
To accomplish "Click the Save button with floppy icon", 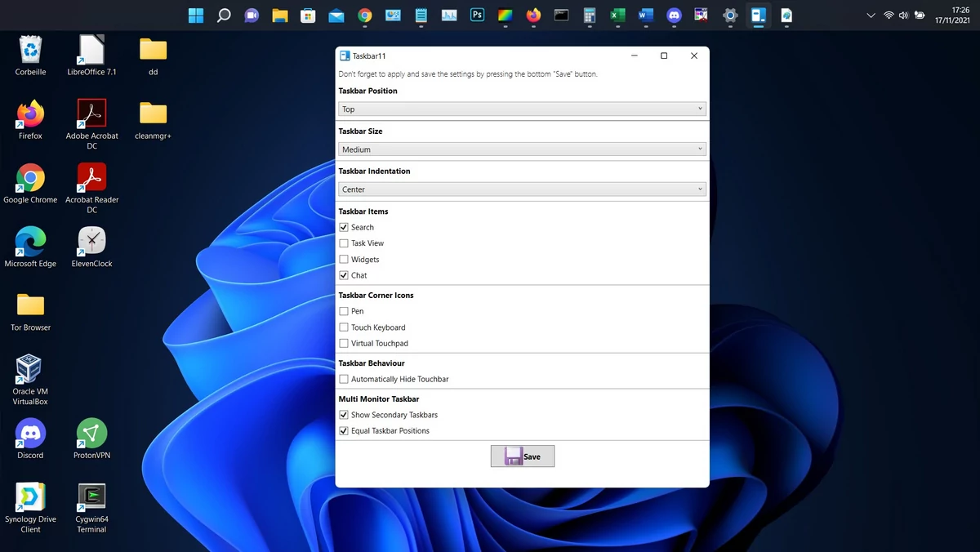I will point(523,456).
